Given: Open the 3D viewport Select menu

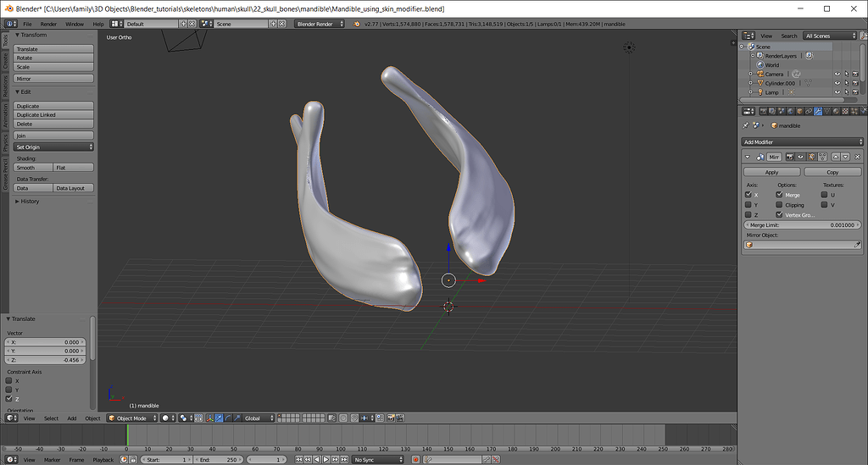Looking at the screenshot, I should pos(51,418).
